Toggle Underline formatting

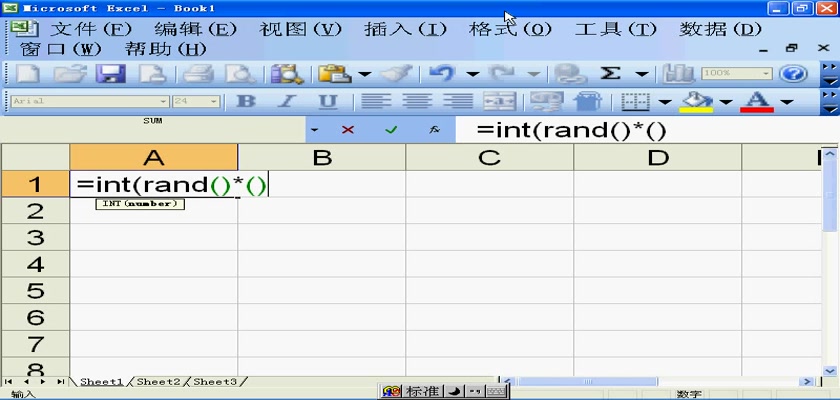point(328,101)
